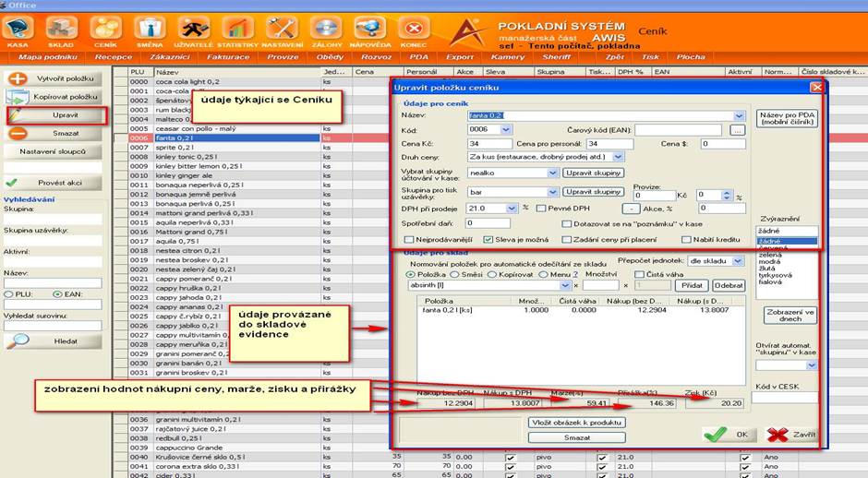Click the Hledat magnifier icon

18,341
